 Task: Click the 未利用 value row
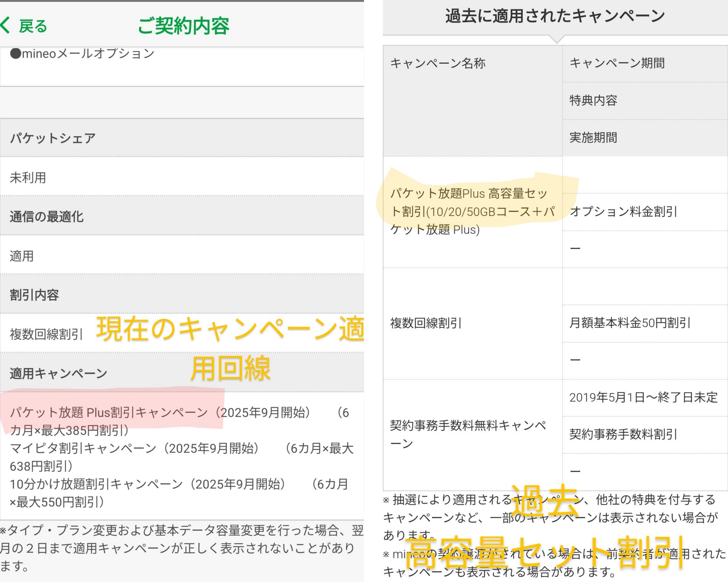point(28,178)
